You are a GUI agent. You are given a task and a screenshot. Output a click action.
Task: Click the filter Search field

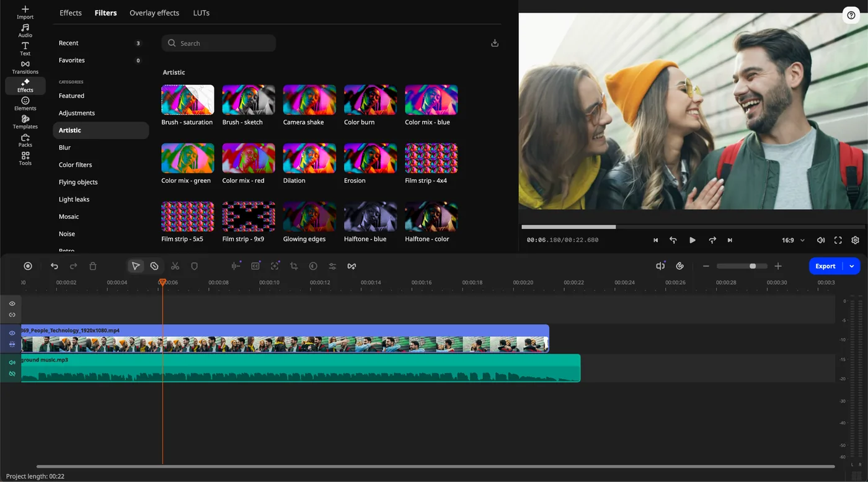219,43
